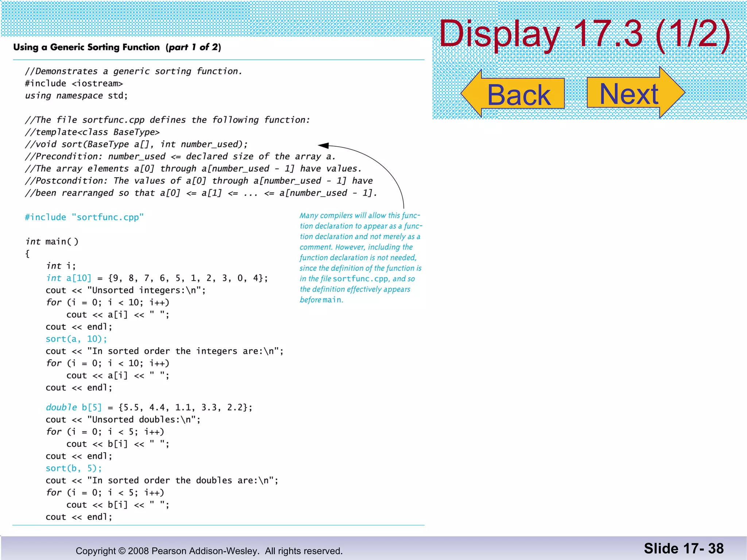Click the double b[5] declaration line
Screen dimensions: 747x560
(149, 407)
